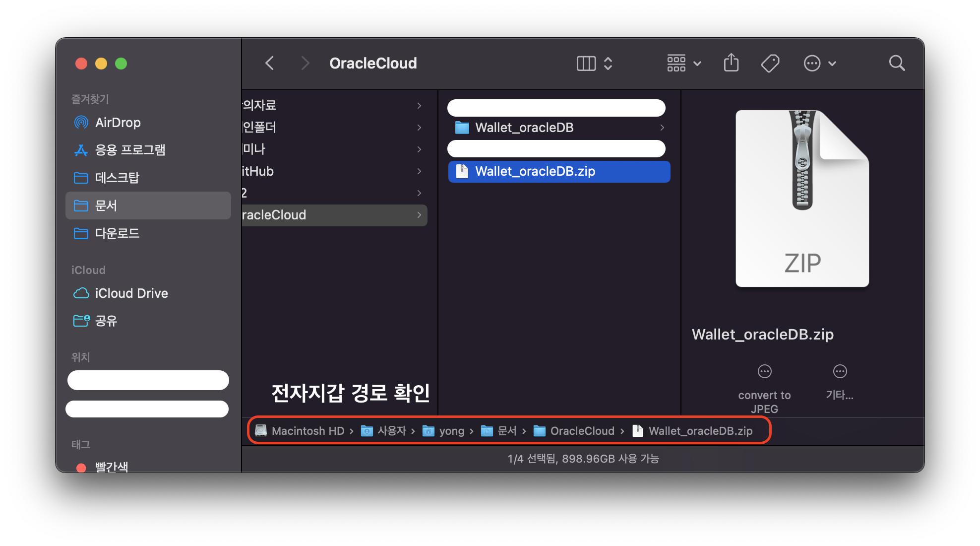This screenshot has height=546, width=980.
Task: Click Macintosh HD in path bar
Action: tap(307, 431)
